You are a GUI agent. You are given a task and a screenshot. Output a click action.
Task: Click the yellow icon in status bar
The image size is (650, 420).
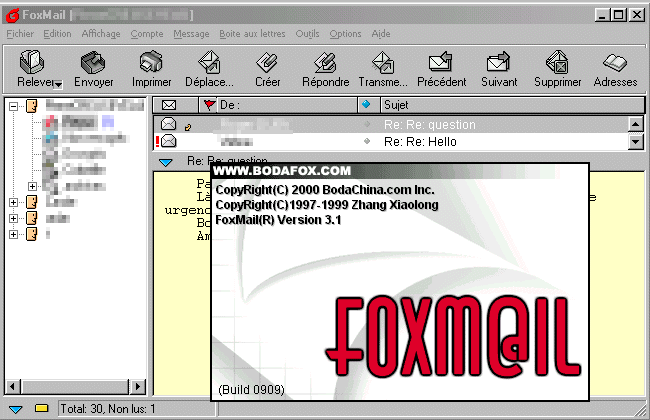point(41,409)
